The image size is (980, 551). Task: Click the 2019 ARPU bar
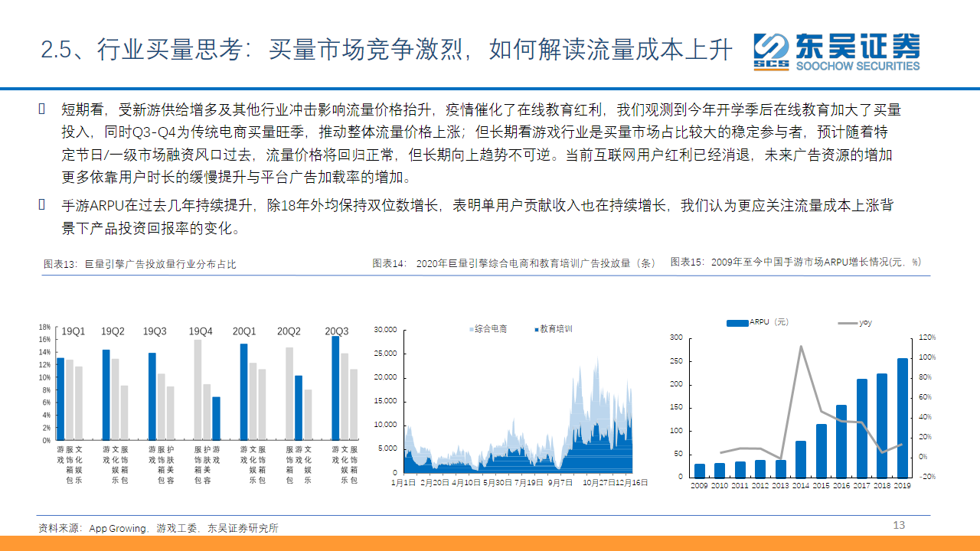pos(903,418)
